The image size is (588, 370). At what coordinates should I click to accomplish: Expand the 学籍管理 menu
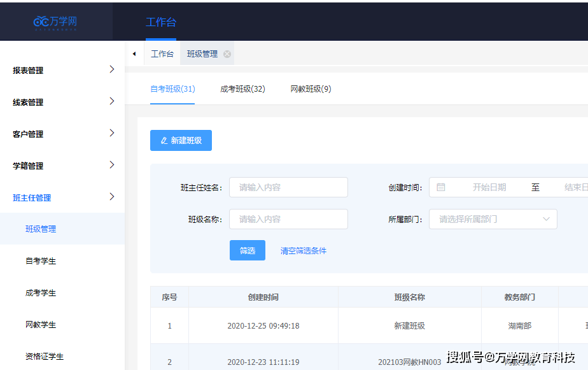click(x=62, y=166)
